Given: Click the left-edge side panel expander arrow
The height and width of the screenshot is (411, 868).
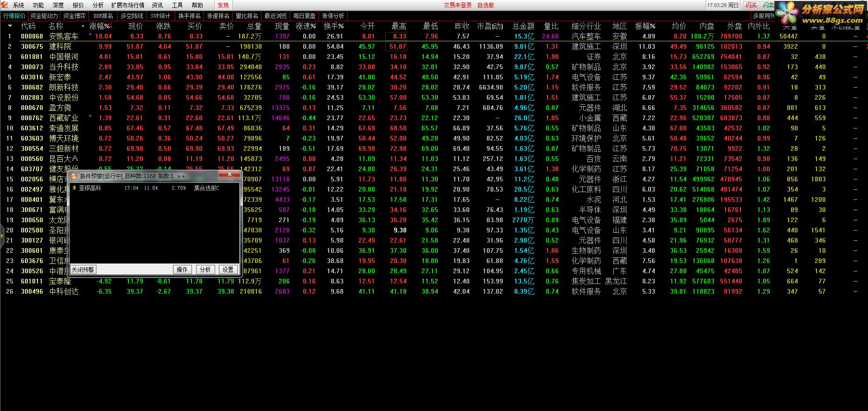Looking at the screenshot, I should pos(2,236).
